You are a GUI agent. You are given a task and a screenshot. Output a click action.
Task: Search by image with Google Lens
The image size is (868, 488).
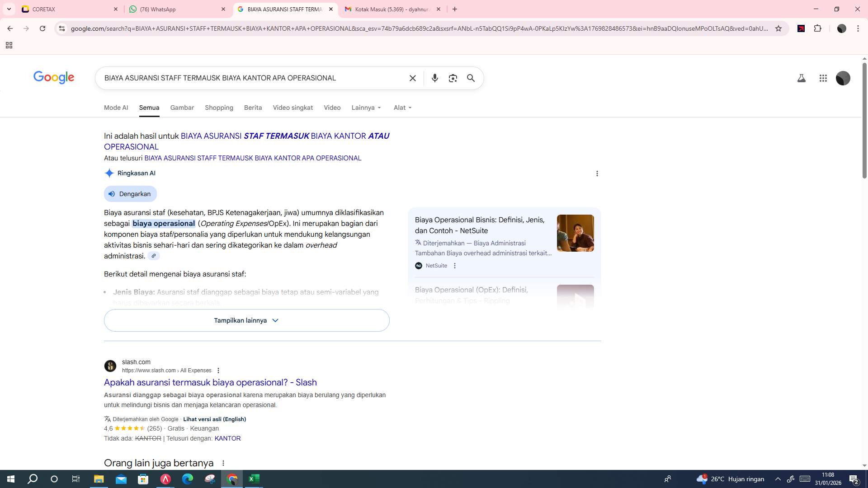pos(453,78)
